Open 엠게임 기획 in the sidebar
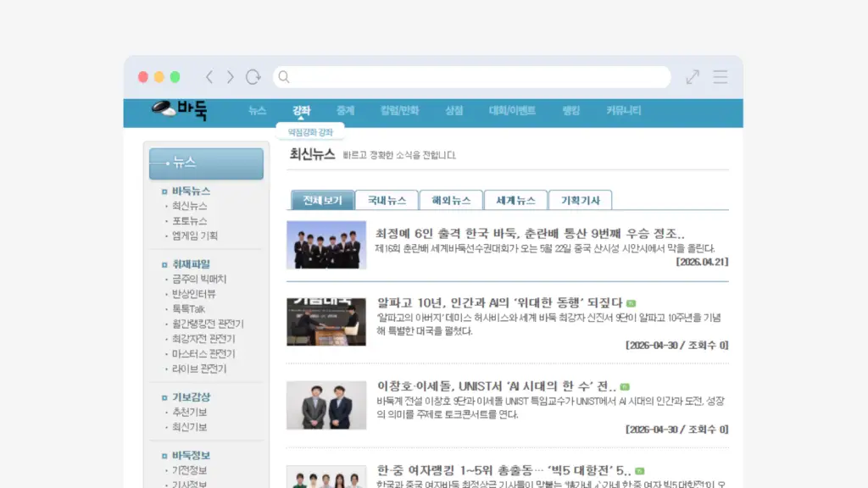 195,236
